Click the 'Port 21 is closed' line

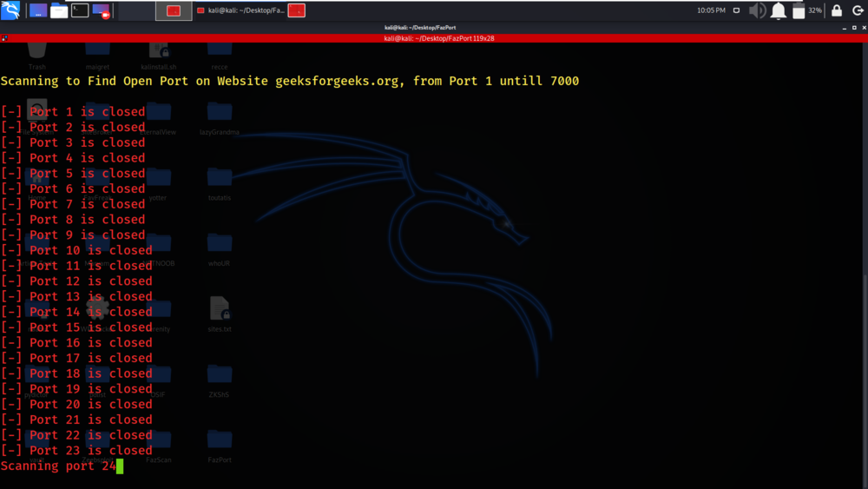click(x=76, y=420)
